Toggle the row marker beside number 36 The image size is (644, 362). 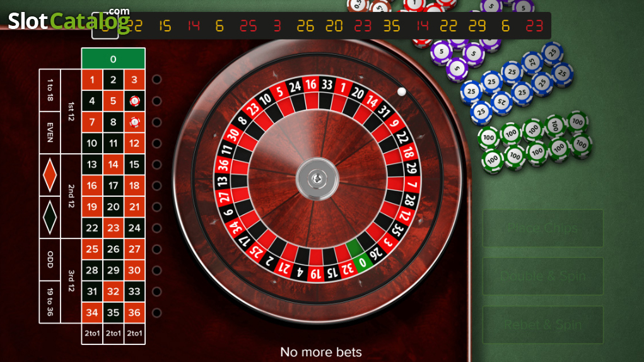[156, 313]
